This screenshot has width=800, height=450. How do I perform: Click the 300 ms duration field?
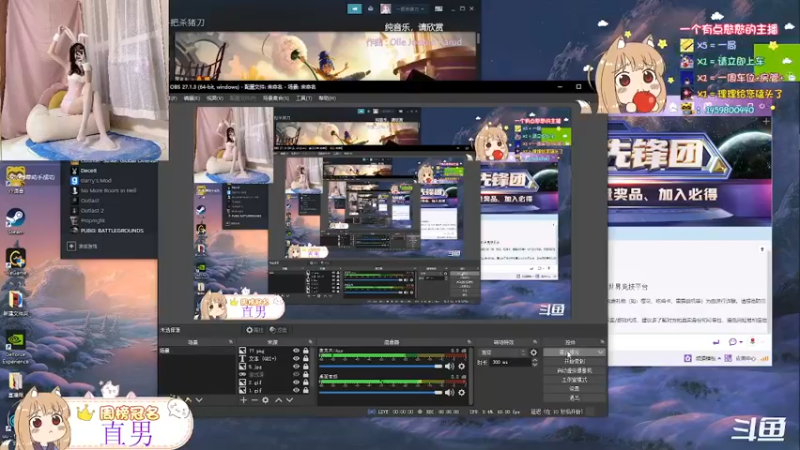pyautogui.click(x=509, y=362)
